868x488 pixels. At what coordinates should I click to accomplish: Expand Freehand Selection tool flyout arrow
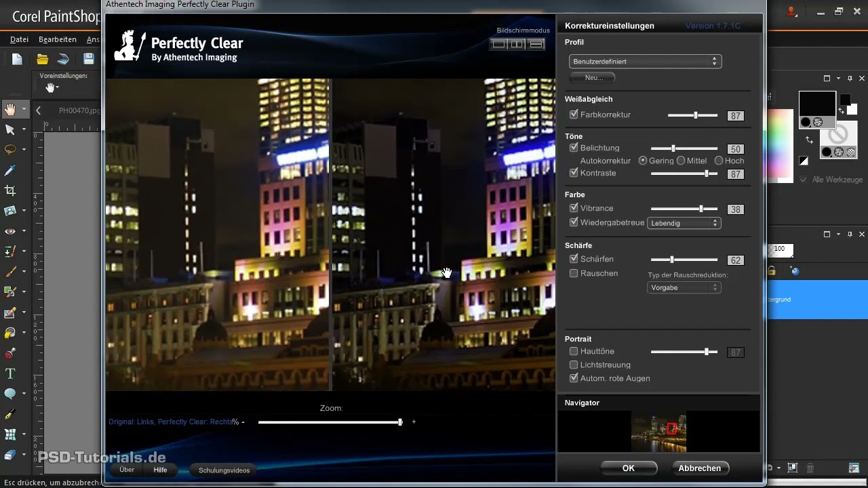[x=24, y=150]
